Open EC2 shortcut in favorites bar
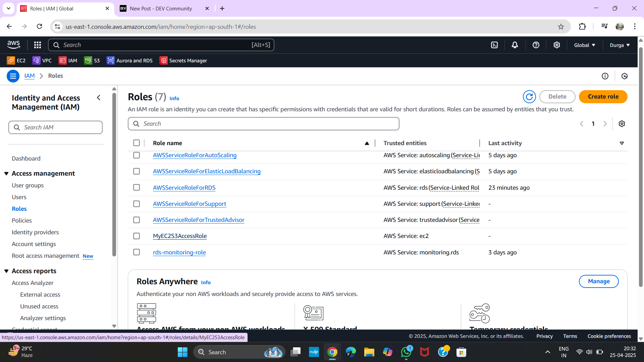Viewport: 644px width, 362px height. coord(16,61)
